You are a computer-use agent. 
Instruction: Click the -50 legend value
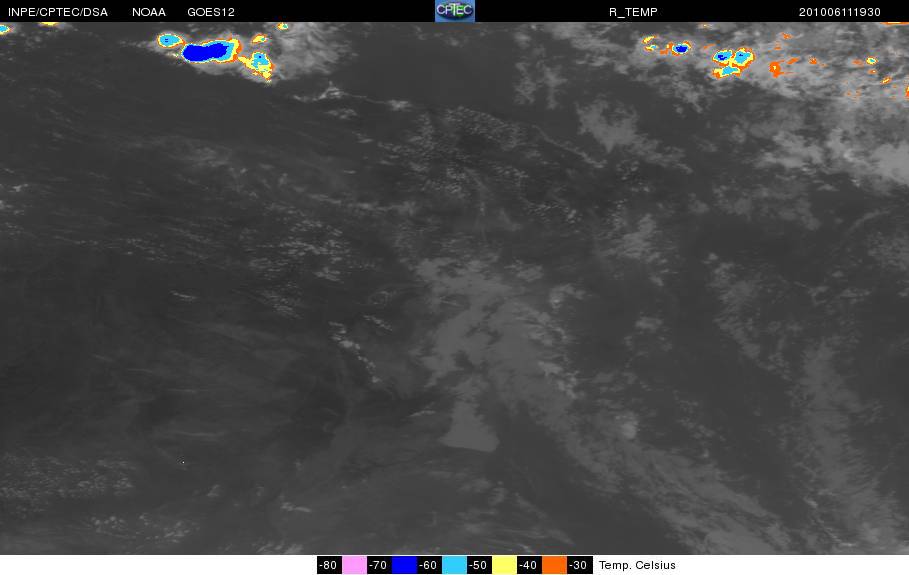[479, 565]
